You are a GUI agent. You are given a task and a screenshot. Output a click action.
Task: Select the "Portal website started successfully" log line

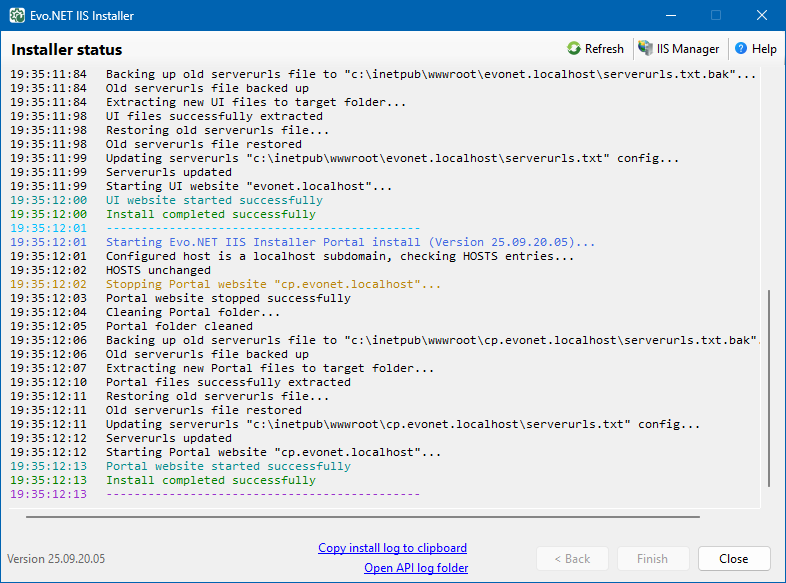click(228, 466)
